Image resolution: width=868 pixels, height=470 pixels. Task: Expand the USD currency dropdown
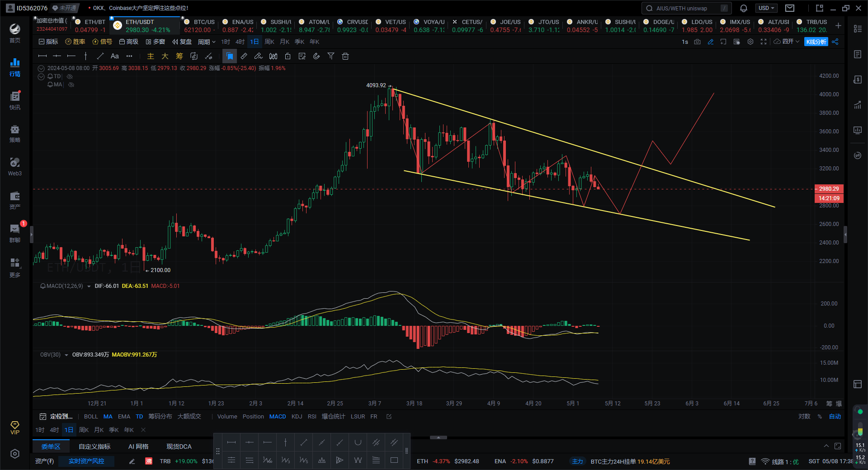(x=766, y=8)
